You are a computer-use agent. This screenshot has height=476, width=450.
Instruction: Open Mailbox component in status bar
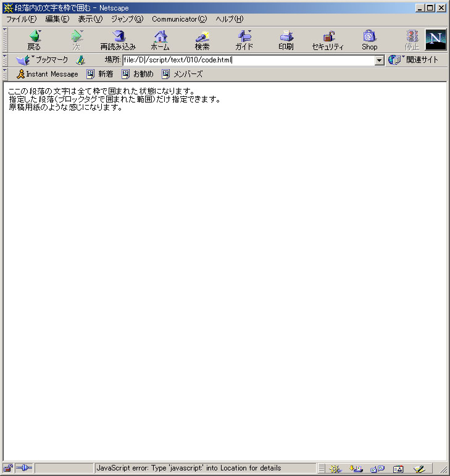pyautogui.click(x=356, y=469)
